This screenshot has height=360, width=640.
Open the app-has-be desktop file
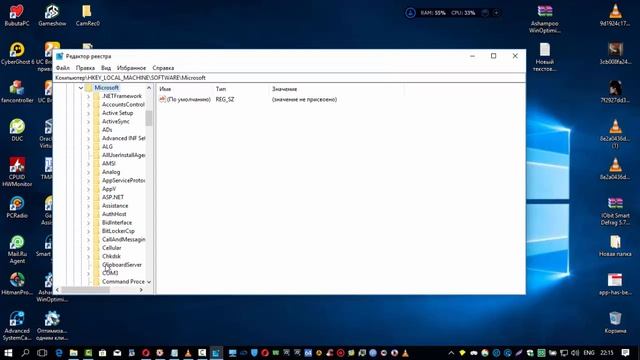point(615,284)
